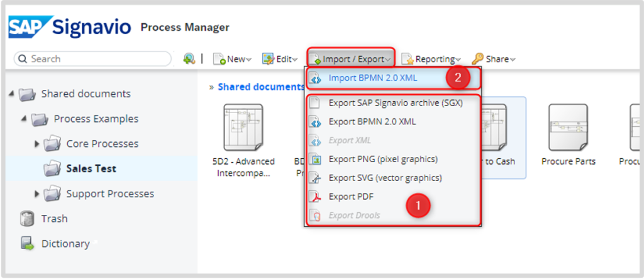Viewport: 644px width, 279px height.
Task: Click the Shared documents folder icon
Action: point(28,94)
